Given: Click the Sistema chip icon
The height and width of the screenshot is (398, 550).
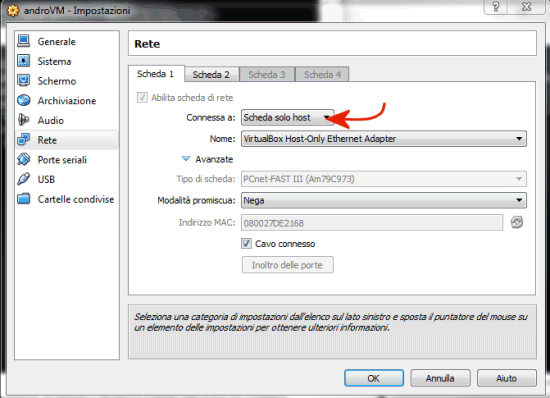Looking at the screenshot, I should click(24, 61).
